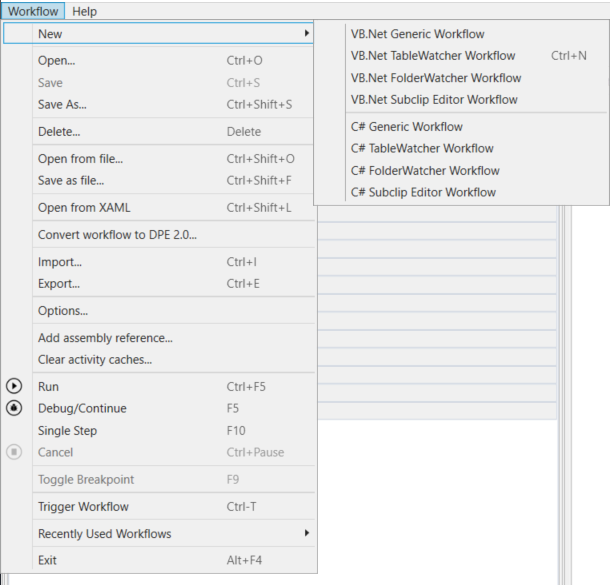Click the Debug/Continue icon
This screenshot has height=585, width=610.
[14, 408]
